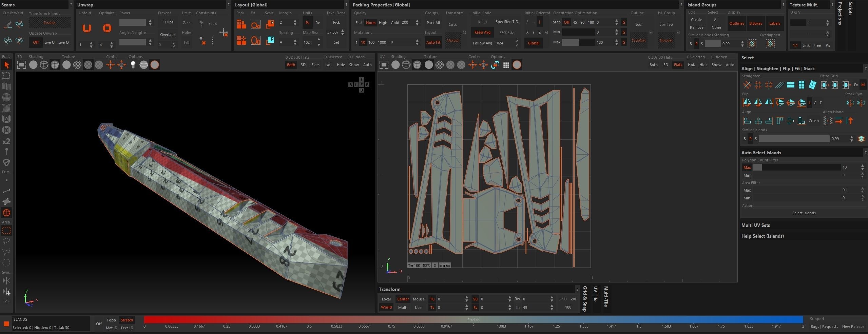The width and height of the screenshot is (868, 334).
Task: Toggle Labels display in Island Groups
Action: pos(774,23)
